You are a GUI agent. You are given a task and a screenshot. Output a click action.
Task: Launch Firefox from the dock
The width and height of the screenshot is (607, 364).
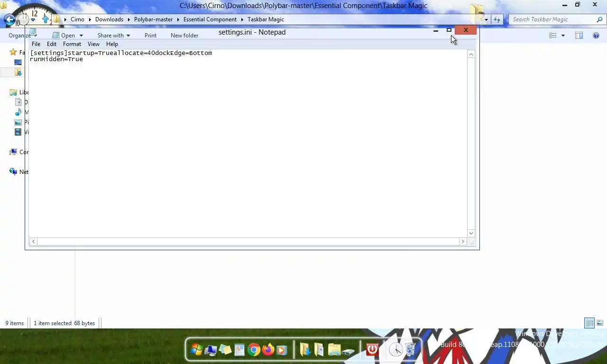coord(268,350)
